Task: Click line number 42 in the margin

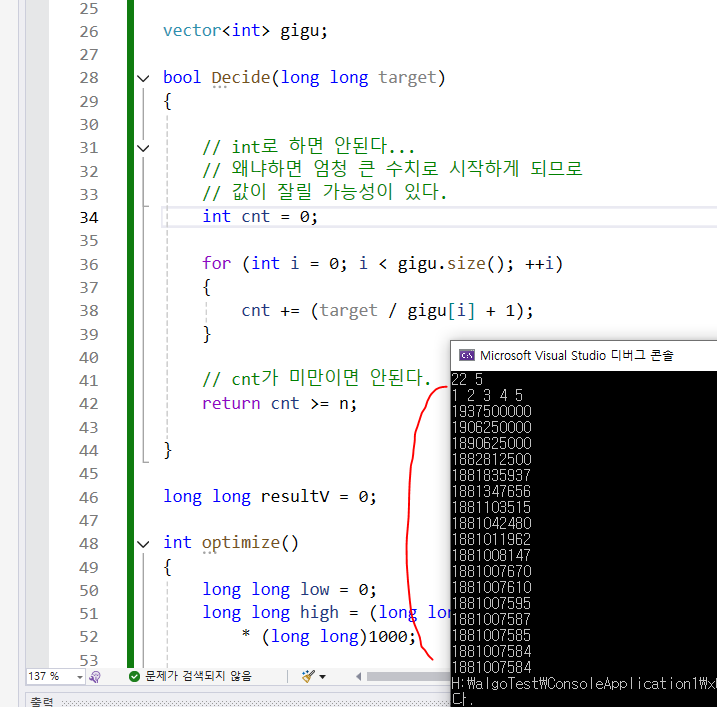Action: tap(89, 404)
